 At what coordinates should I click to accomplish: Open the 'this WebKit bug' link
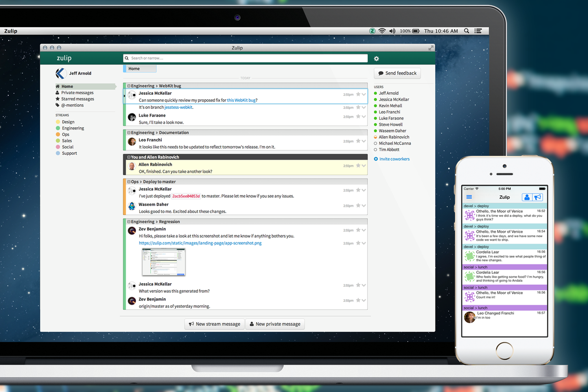tap(242, 100)
